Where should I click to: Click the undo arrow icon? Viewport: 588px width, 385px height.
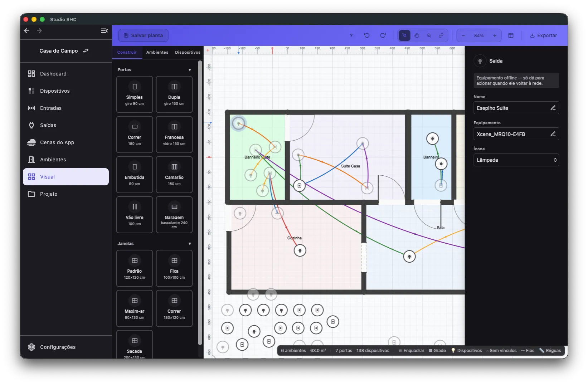[x=367, y=35]
